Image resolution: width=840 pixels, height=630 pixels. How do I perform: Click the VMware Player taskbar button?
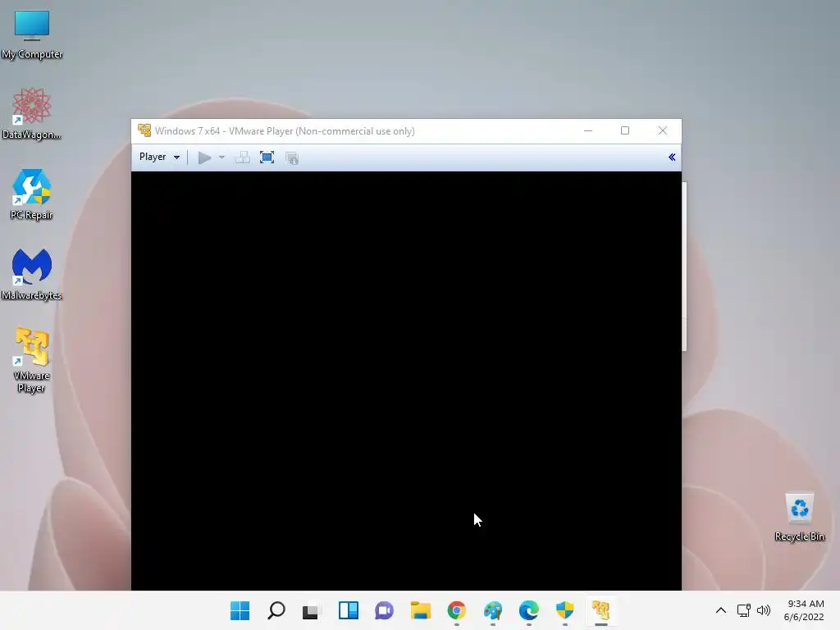click(x=601, y=610)
